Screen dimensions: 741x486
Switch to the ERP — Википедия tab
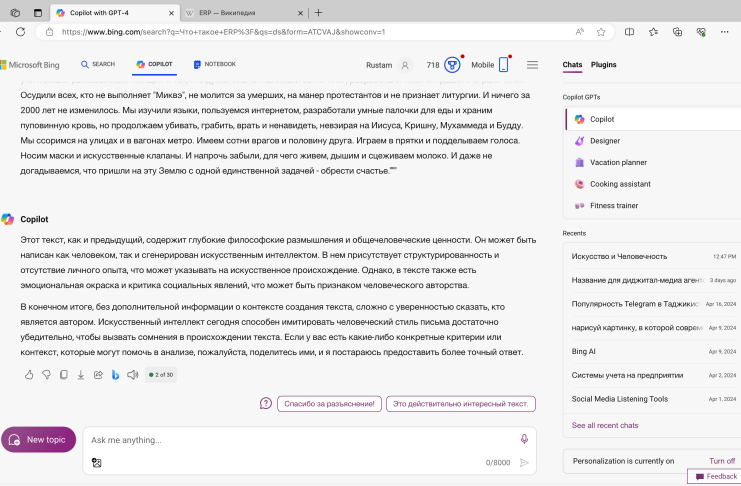pyautogui.click(x=244, y=13)
